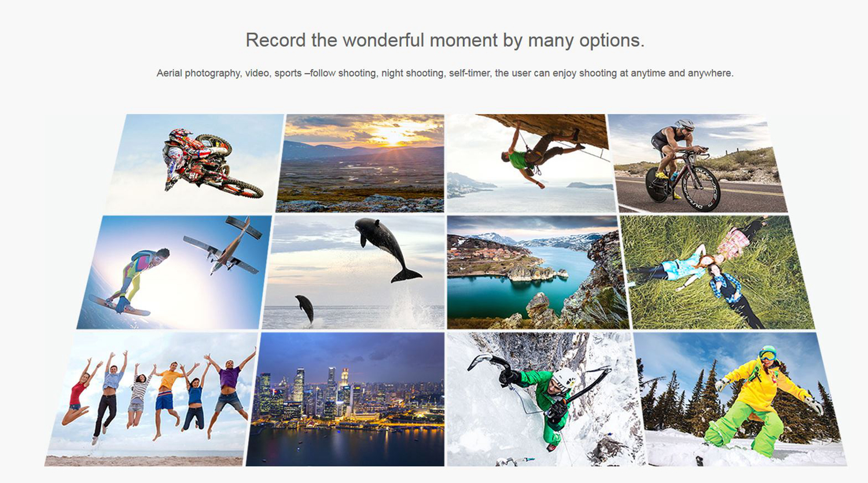The height and width of the screenshot is (483, 868).
Task: Click the rock climber overhang photo
Action: tap(531, 163)
